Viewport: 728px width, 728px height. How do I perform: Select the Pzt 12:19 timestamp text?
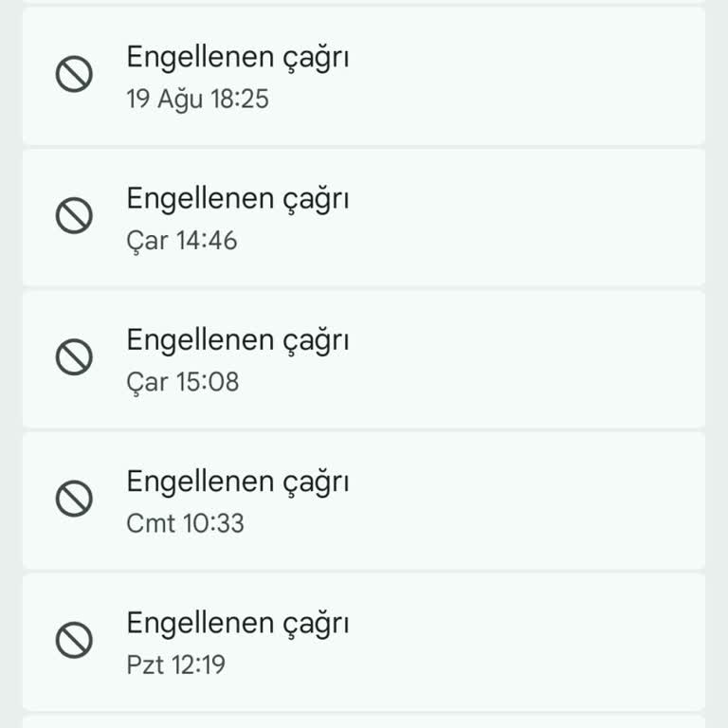point(175,664)
